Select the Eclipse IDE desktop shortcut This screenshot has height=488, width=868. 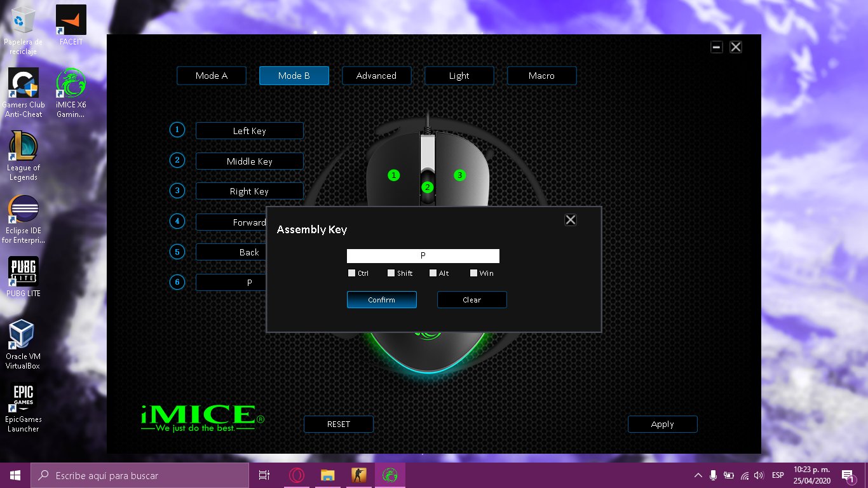click(24, 219)
